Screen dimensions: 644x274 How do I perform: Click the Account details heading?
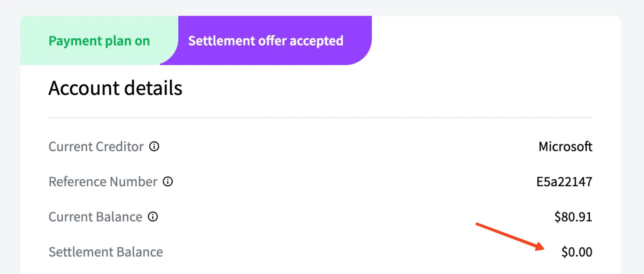click(115, 88)
